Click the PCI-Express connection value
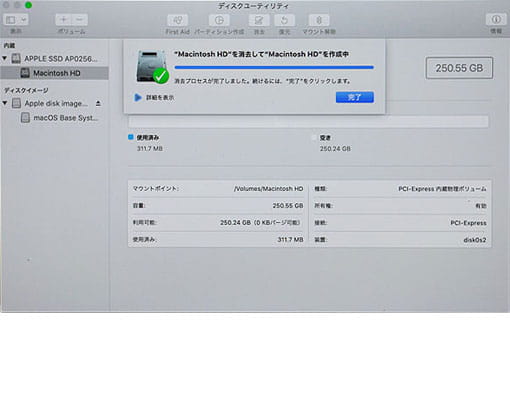510x397 pixels. (x=468, y=223)
